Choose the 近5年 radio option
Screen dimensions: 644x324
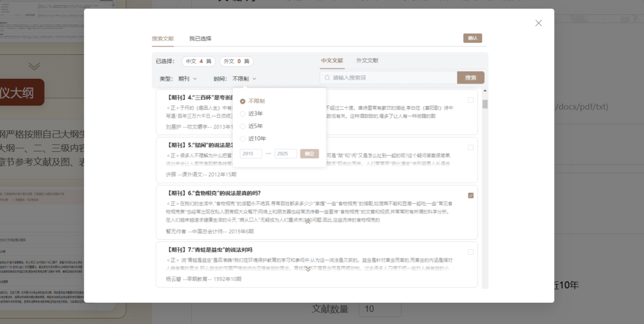[x=243, y=126]
